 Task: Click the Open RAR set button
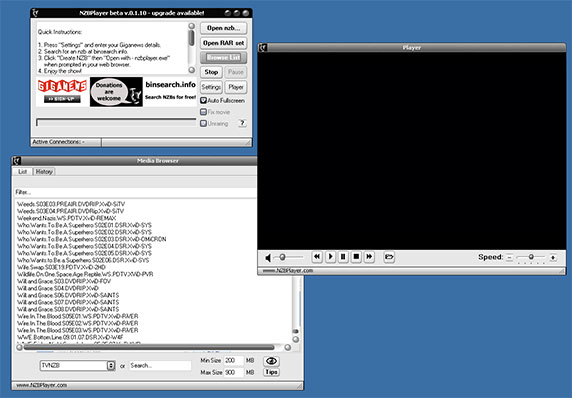[x=224, y=43]
